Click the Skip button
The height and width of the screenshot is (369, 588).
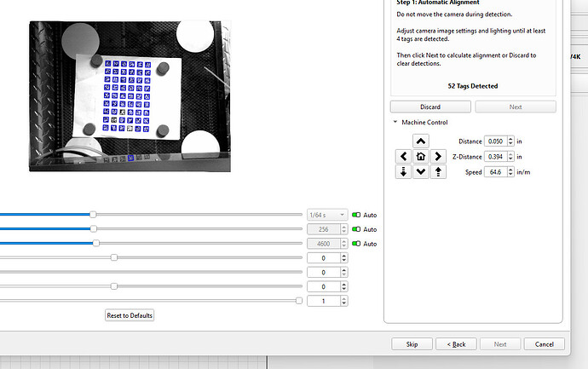click(x=412, y=344)
